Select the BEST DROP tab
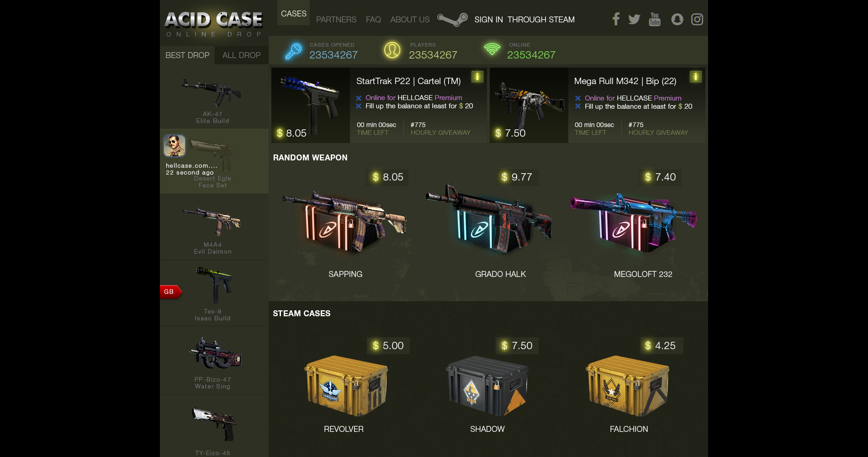Image resolution: width=868 pixels, height=457 pixels. 187,55
